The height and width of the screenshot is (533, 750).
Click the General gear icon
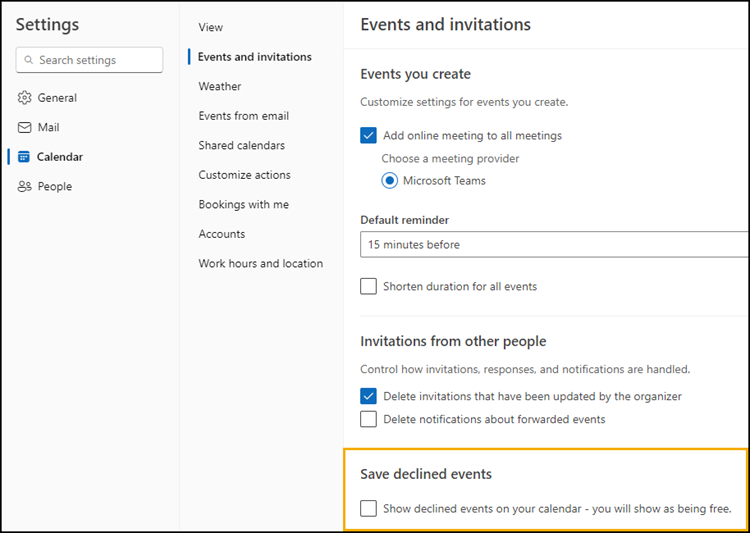click(x=24, y=98)
